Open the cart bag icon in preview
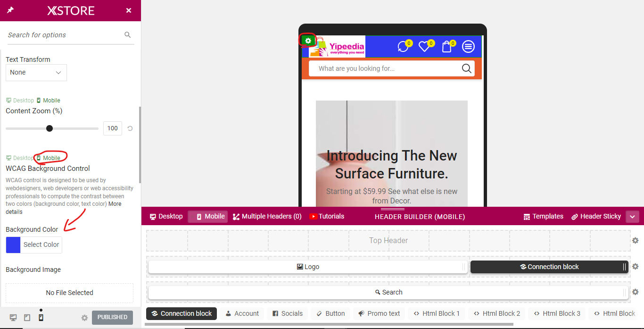 [447, 46]
